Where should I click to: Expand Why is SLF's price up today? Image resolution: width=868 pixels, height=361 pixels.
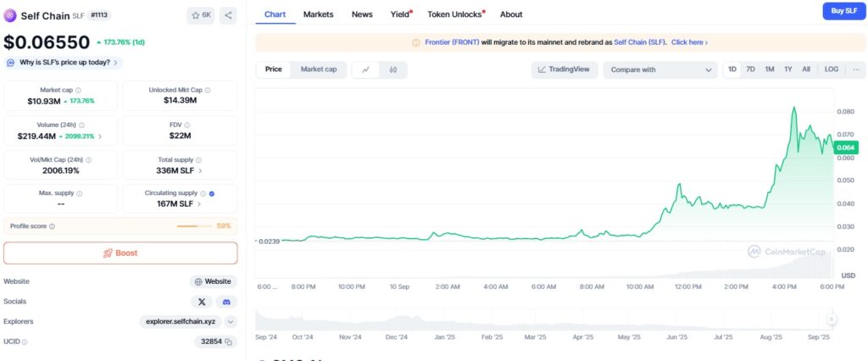coord(63,63)
